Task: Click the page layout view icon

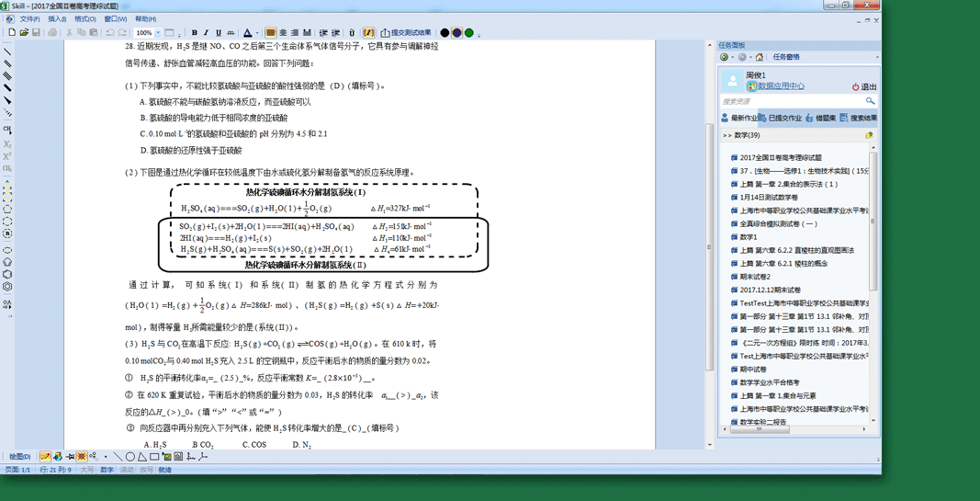Action: click(169, 32)
